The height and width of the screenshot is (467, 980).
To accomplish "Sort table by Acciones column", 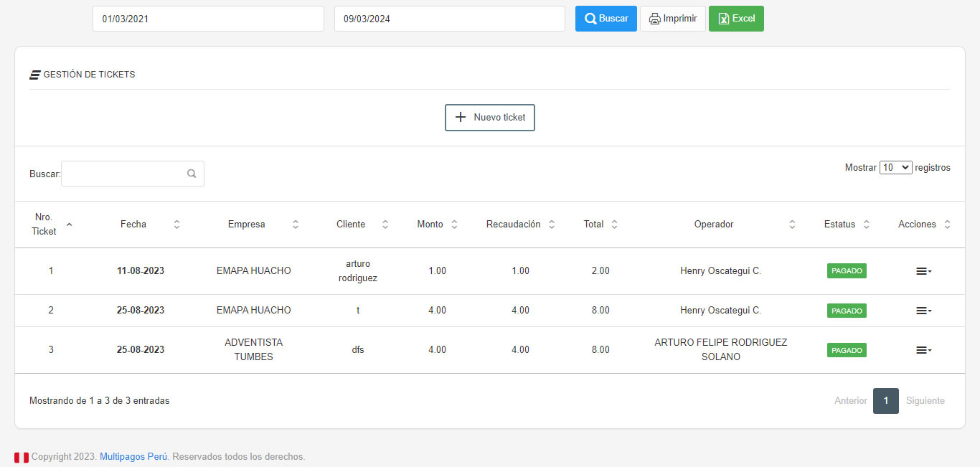I will (x=947, y=225).
